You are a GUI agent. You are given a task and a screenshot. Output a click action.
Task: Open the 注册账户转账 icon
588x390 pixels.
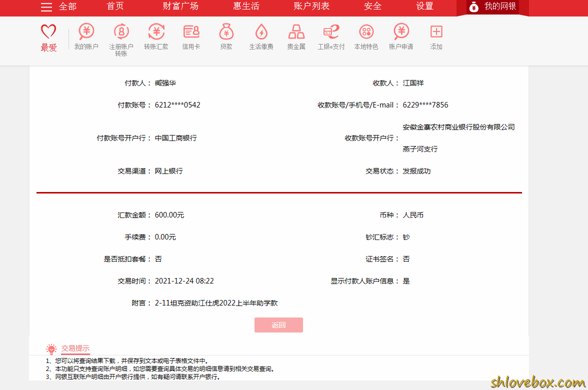coord(121,31)
